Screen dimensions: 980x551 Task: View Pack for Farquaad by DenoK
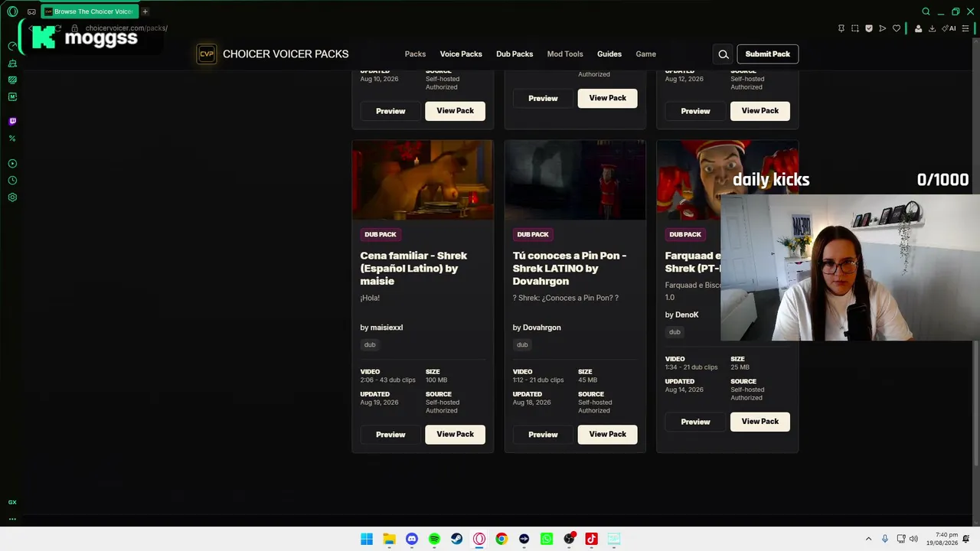click(759, 421)
